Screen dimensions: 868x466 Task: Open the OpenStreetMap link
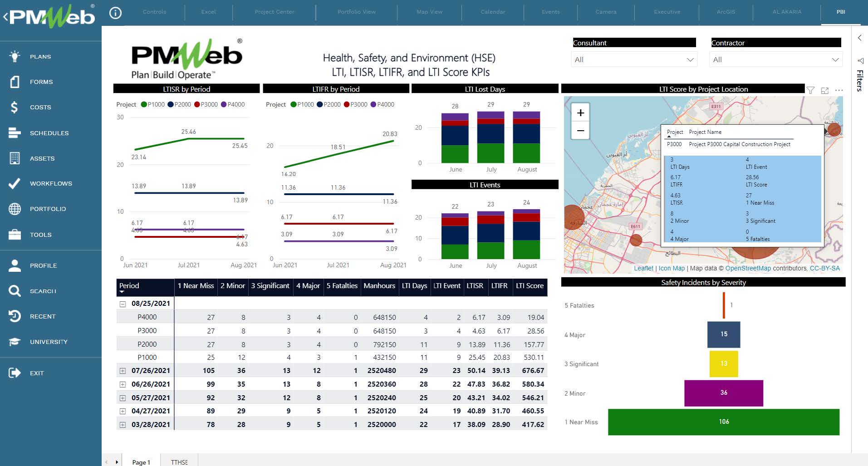[748, 268]
